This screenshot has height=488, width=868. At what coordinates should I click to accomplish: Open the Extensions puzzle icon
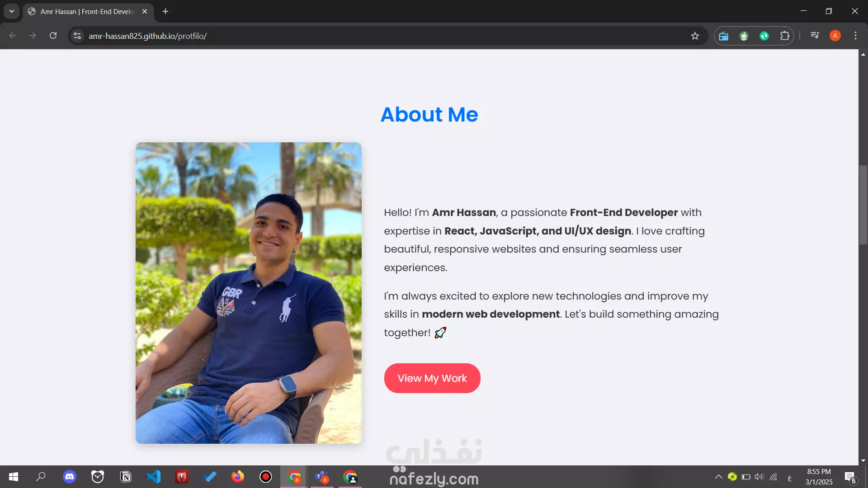785,36
